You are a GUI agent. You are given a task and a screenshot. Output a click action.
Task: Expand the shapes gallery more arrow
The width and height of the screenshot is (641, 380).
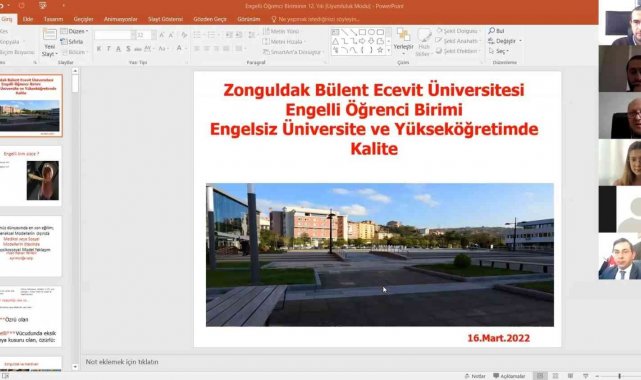click(388, 51)
